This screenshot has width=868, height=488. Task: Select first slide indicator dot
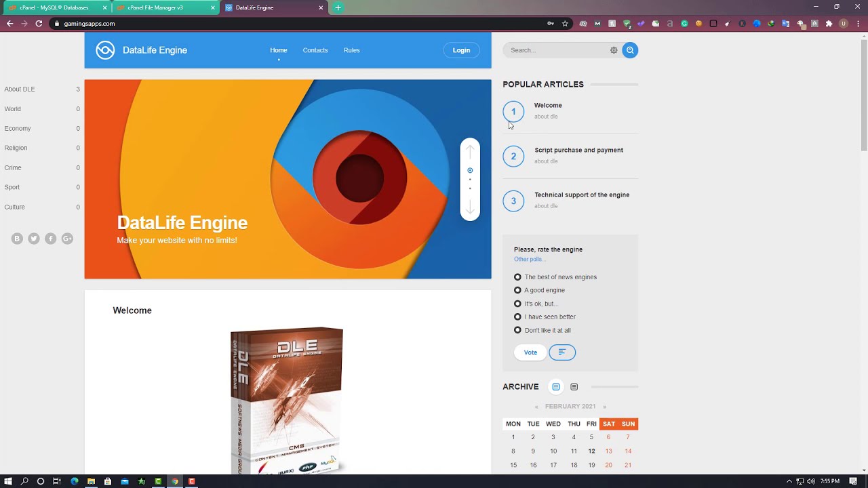(x=470, y=171)
